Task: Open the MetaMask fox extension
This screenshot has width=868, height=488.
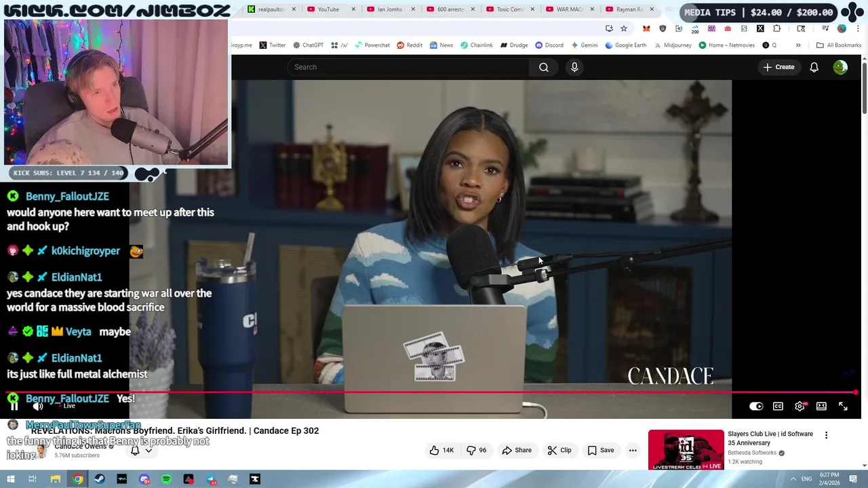Action: click(646, 28)
